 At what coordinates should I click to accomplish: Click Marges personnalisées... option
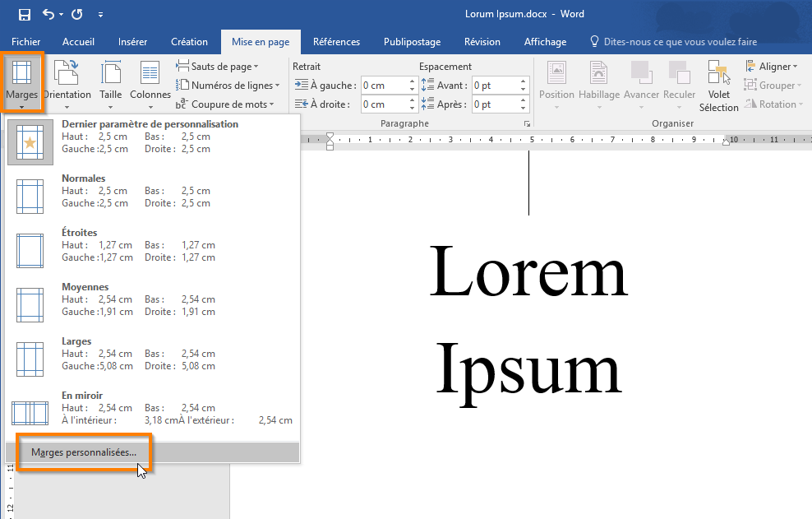[x=153, y=452]
